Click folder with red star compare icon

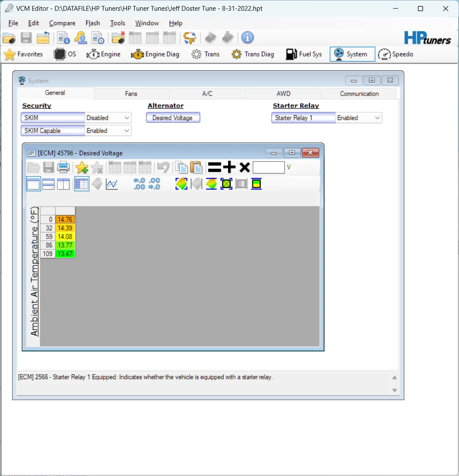tap(118, 38)
